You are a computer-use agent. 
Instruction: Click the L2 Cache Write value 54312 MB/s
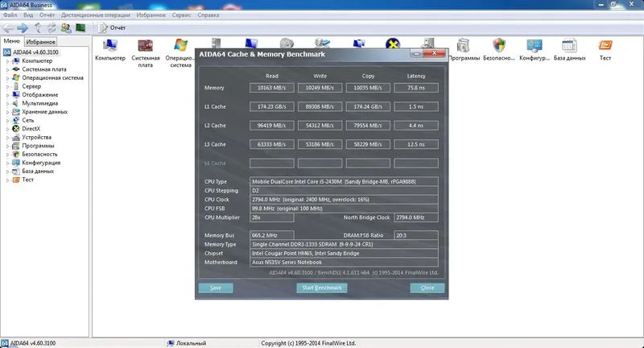coord(320,126)
